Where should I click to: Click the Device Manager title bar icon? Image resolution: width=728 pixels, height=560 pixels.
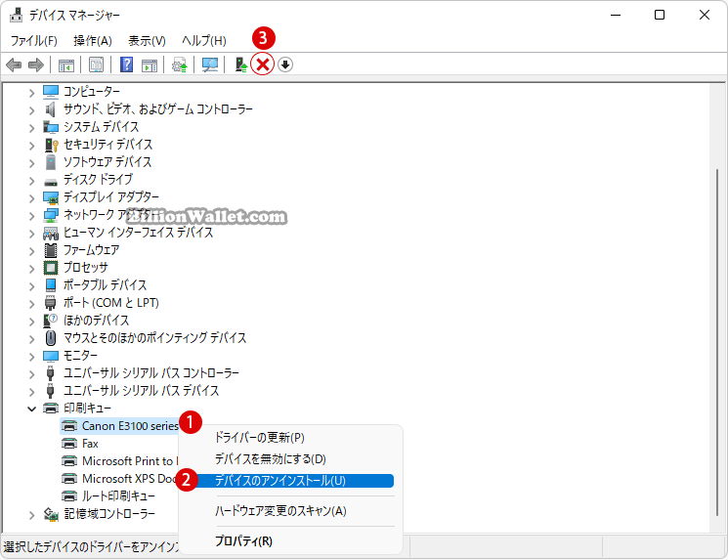tap(16, 15)
